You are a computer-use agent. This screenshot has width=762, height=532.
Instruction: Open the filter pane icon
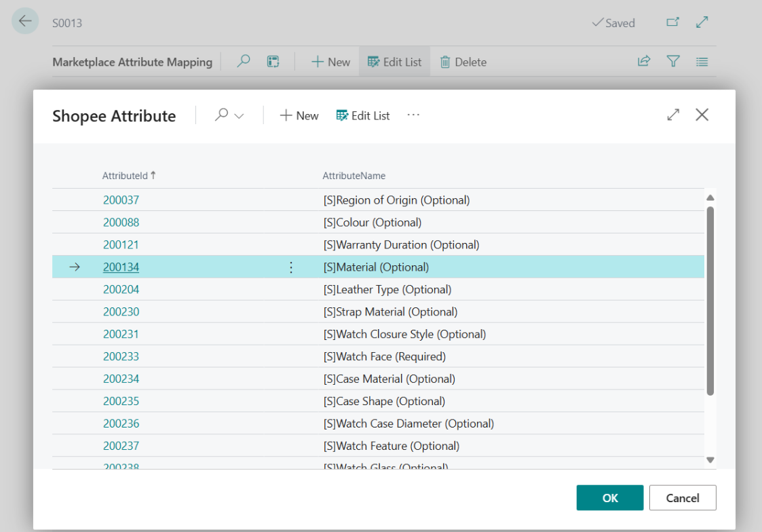tap(672, 62)
